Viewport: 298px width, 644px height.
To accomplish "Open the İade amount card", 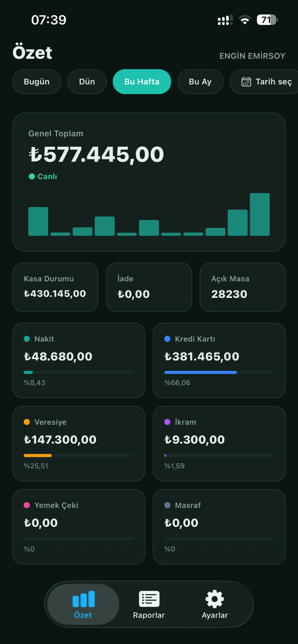I will tap(149, 287).
